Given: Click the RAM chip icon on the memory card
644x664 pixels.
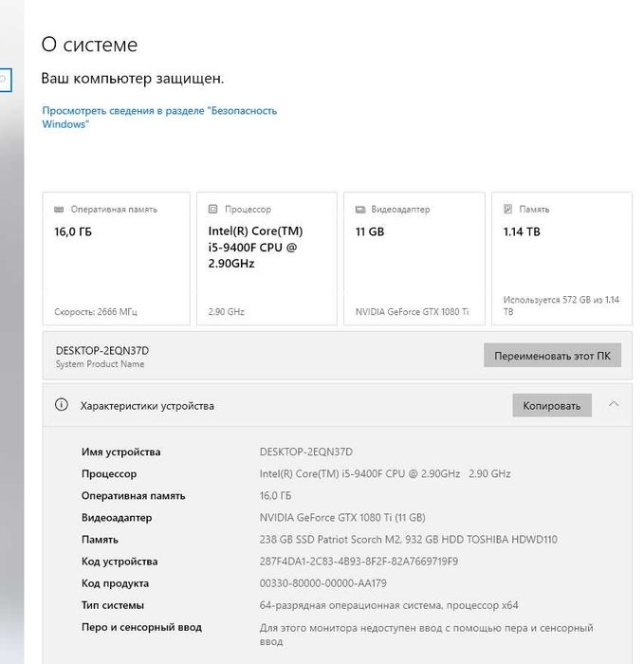Looking at the screenshot, I should [x=59, y=210].
